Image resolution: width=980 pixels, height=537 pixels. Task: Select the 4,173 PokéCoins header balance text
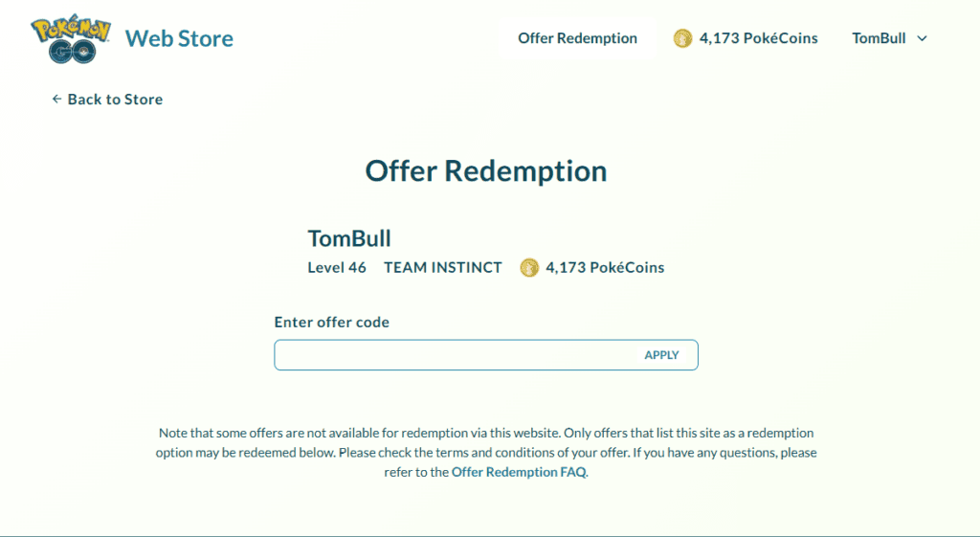click(x=758, y=38)
